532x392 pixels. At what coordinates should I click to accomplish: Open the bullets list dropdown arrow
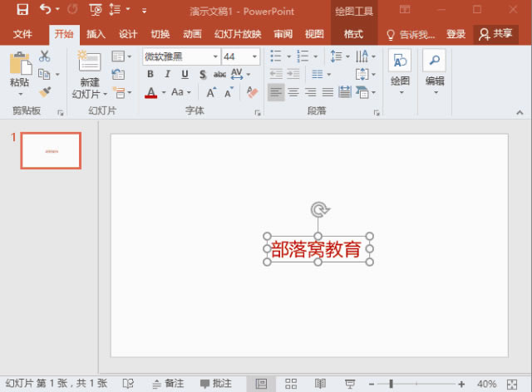pyautogui.click(x=289, y=56)
